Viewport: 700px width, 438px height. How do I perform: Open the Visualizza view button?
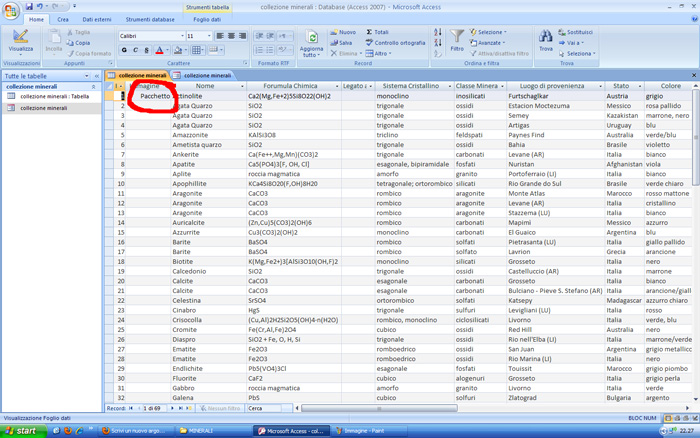click(x=21, y=42)
